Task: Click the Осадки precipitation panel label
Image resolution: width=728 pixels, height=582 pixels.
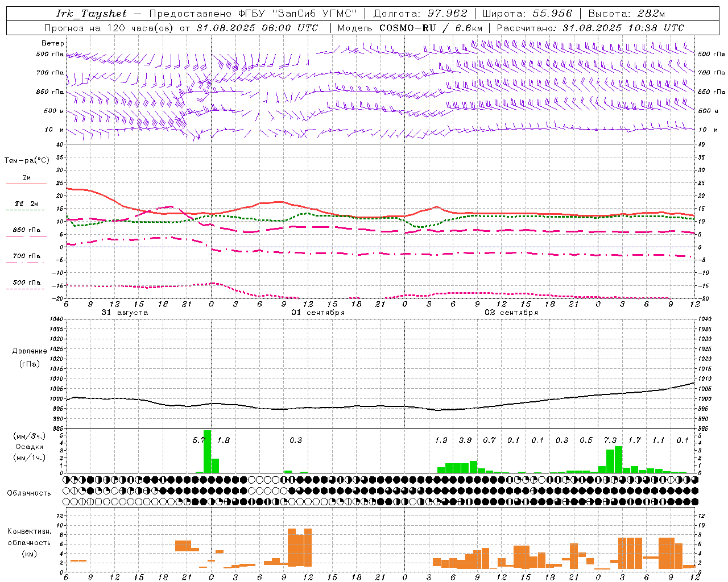Action: (x=29, y=447)
